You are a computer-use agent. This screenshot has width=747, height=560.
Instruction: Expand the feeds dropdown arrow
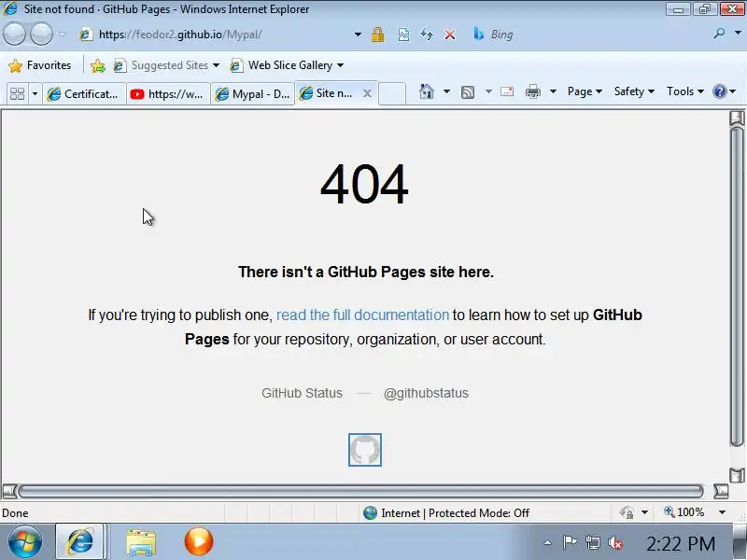click(488, 91)
